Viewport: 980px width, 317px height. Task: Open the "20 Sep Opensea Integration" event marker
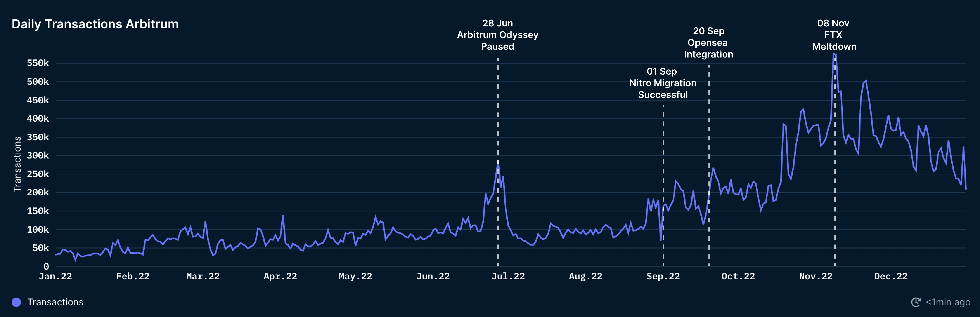point(708,43)
